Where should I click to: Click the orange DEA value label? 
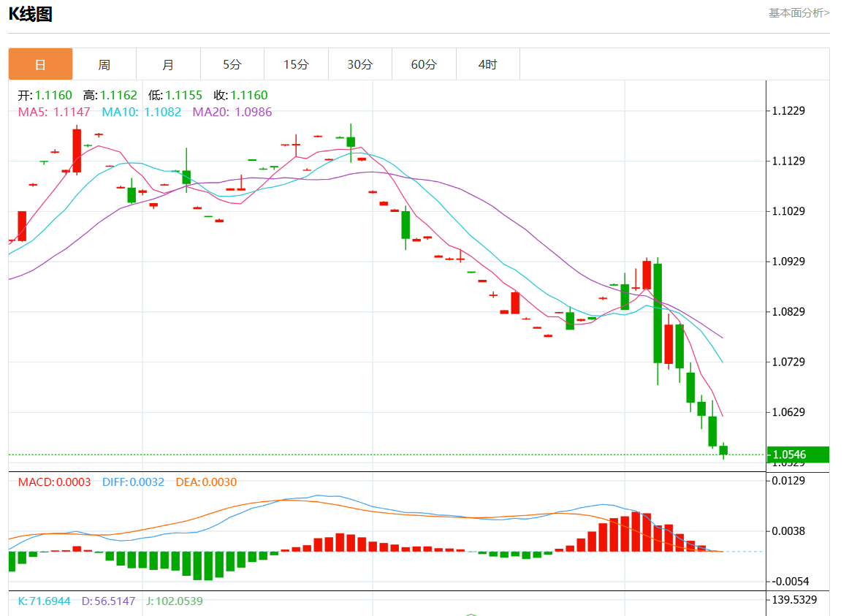coord(206,482)
